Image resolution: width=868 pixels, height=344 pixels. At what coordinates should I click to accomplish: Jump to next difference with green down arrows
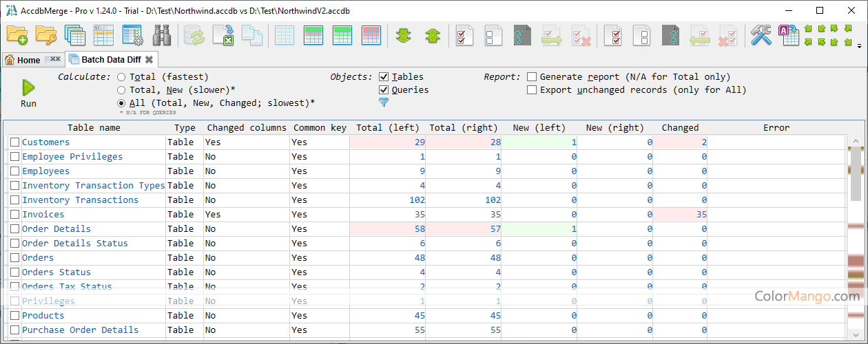pyautogui.click(x=404, y=35)
